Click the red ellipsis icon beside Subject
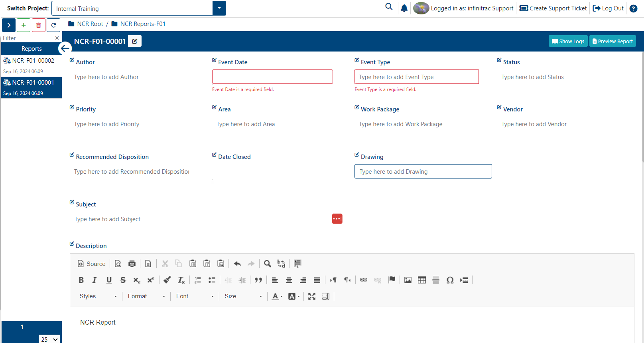The width and height of the screenshot is (644, 343). click(x=337, y=219)
